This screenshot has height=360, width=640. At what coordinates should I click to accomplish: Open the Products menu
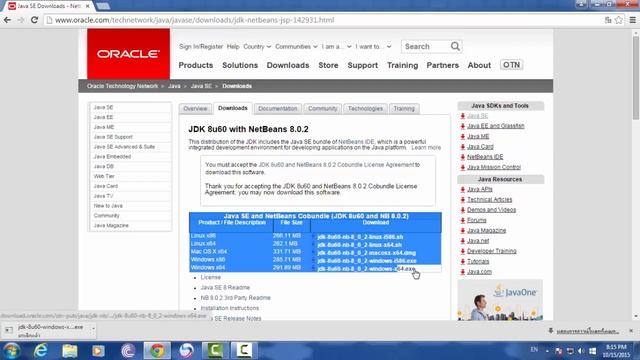coord(196,65)
